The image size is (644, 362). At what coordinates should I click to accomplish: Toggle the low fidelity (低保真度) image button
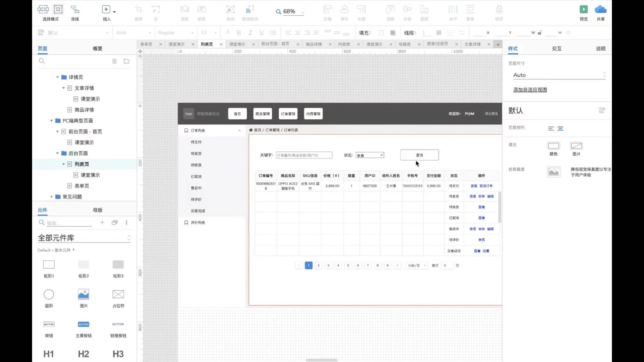pyautogui.click(x=554, y=172)
